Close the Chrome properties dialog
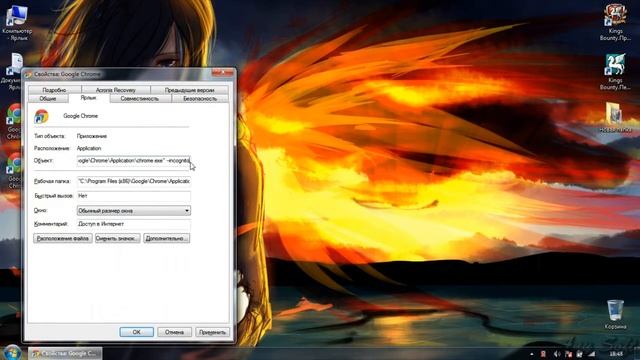 222,73
